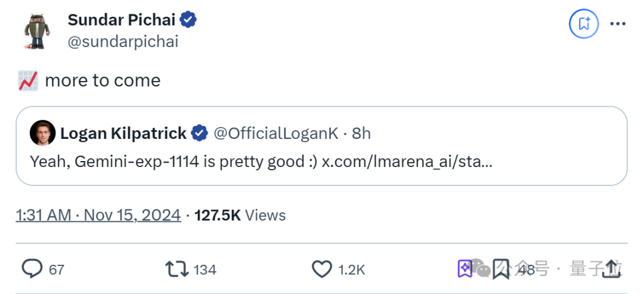Click the 127.5K Views count

(240, 215)
